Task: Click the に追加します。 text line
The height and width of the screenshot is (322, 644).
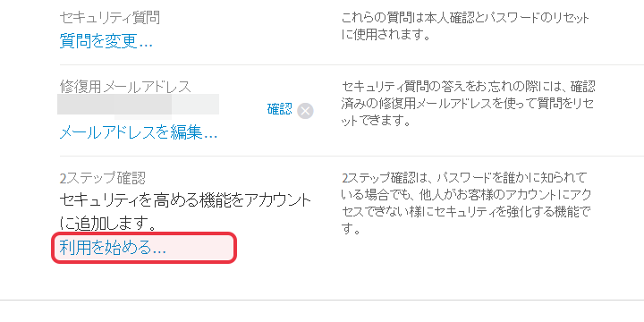Action: coord(107,224)
